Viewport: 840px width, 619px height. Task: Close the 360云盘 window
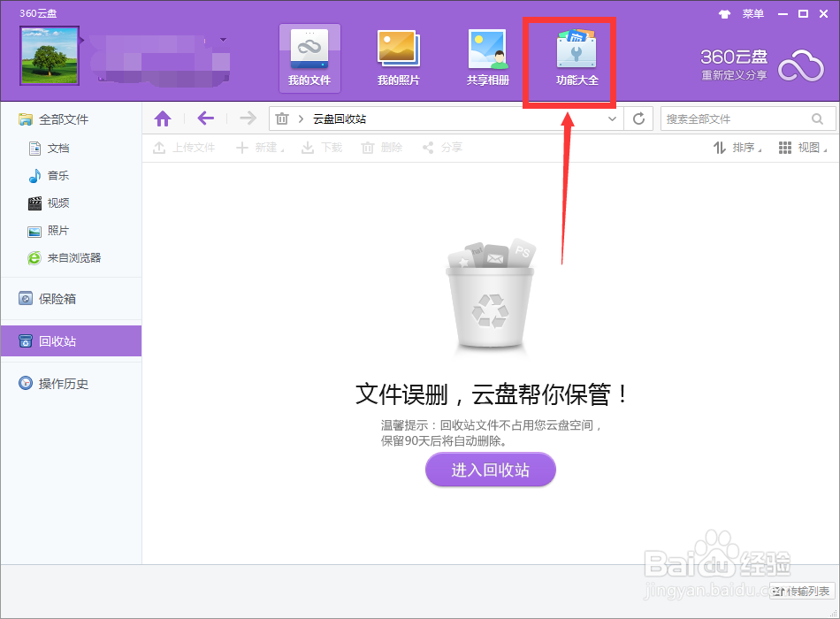point(823,14)
